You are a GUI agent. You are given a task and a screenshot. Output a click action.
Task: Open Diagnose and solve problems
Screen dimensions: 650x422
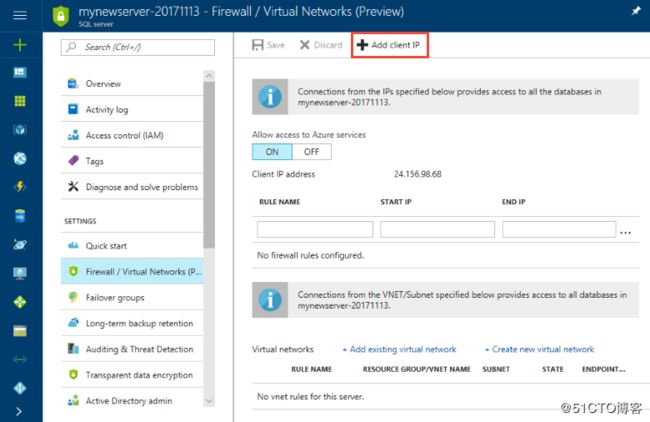(x=132, y=187)
